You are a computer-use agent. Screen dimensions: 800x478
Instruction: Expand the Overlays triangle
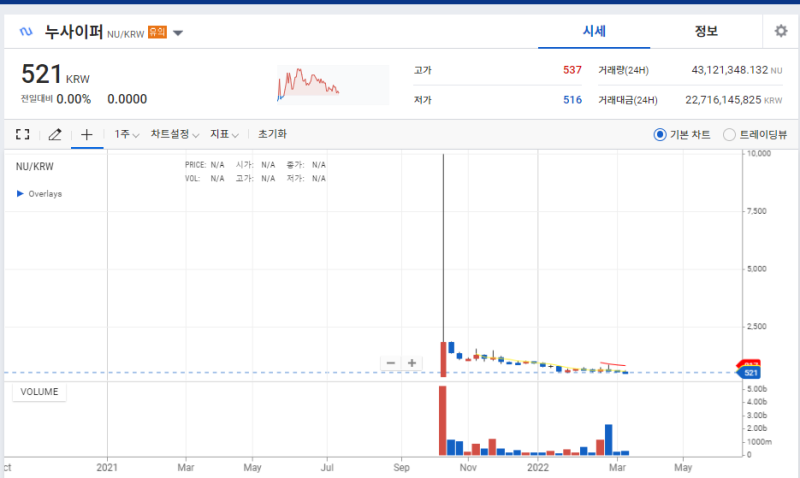click(x=20, y=193)
